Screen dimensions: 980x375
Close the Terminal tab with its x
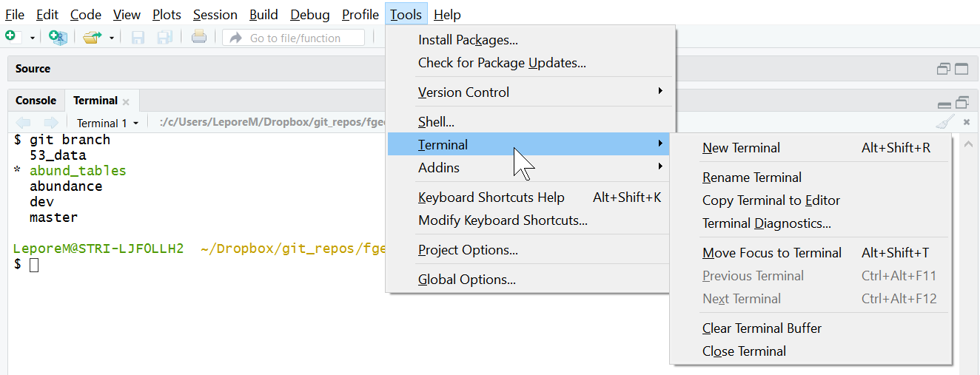[126, 102]
